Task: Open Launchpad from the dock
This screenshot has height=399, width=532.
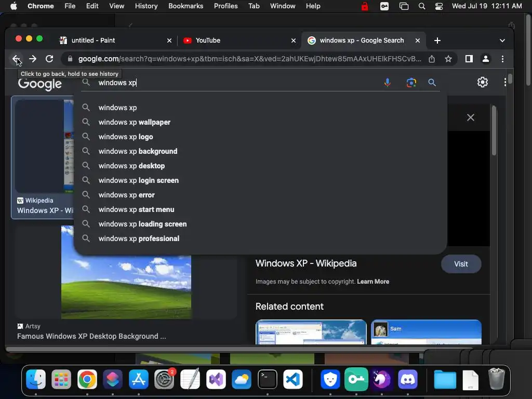Action: (61, 379)
